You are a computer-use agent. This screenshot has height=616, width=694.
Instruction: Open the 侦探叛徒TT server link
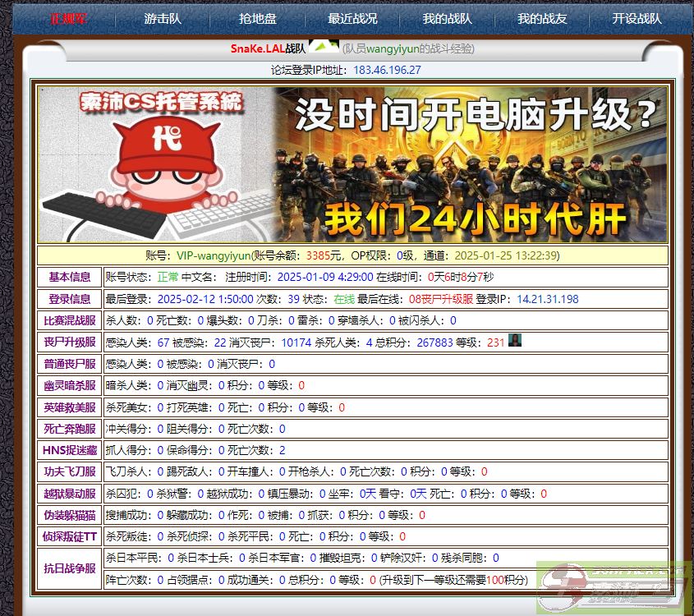(70, 537)
